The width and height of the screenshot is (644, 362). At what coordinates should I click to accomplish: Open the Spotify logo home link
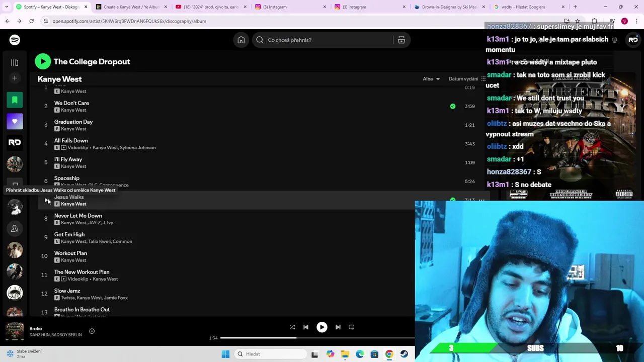click(15, 40)
